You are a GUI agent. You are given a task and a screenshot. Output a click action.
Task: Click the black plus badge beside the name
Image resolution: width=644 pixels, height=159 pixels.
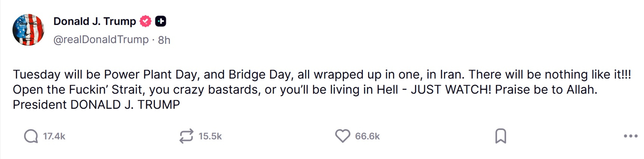(160, 21)
